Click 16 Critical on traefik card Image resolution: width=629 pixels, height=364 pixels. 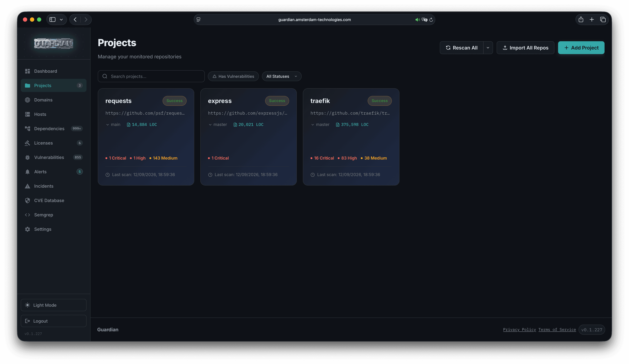coord(322,158)
